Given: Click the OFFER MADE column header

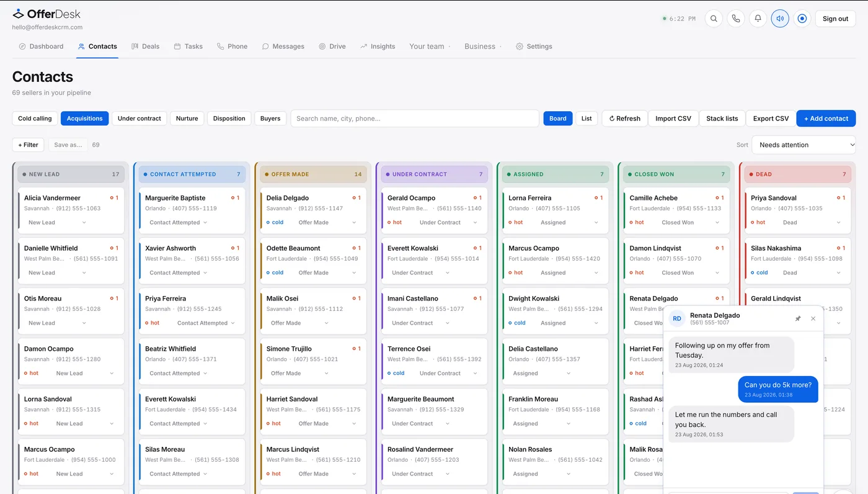Looking at the screenshot, I should click(313, 174).
